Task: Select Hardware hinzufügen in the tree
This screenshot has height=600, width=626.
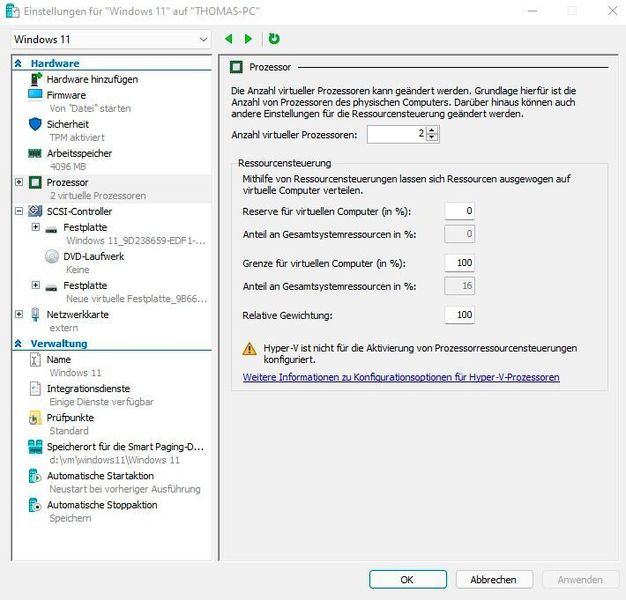Action: tap(92, 79)
